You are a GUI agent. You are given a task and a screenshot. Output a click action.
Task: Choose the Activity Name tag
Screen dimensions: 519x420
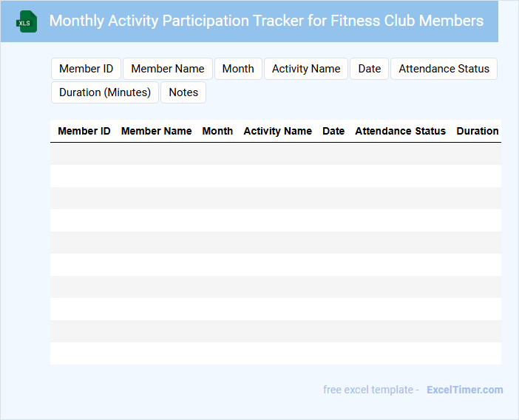pos(306,69)
